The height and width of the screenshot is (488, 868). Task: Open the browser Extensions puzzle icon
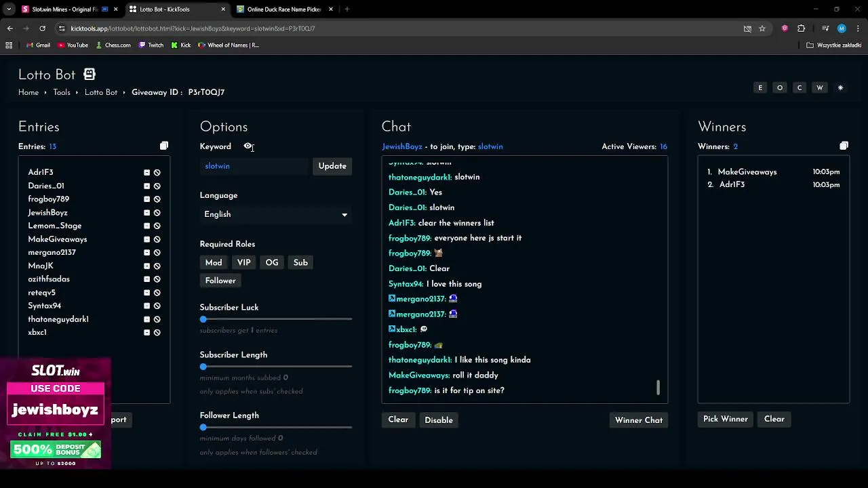[801, 28]
